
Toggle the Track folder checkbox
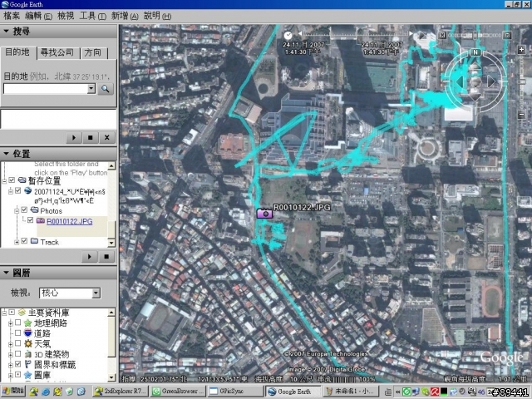coord(24,241)
